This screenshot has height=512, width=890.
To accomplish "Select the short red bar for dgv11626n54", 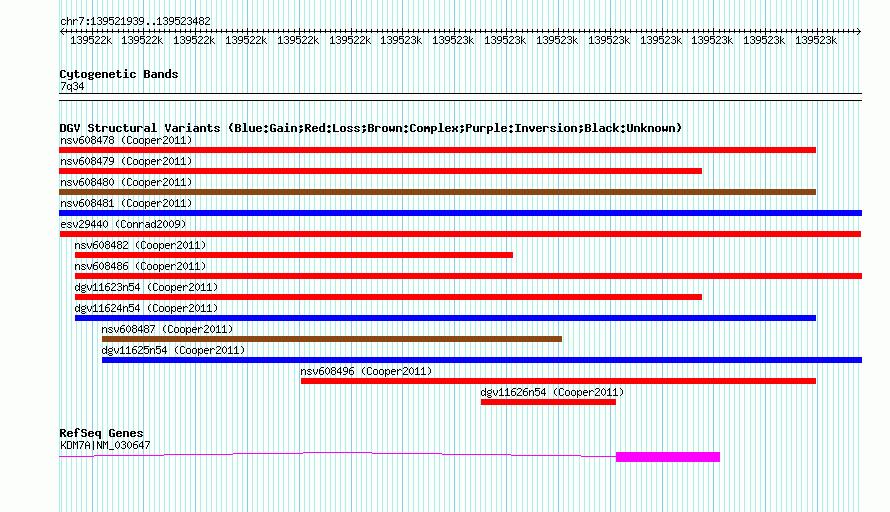I will click(548, 402).
